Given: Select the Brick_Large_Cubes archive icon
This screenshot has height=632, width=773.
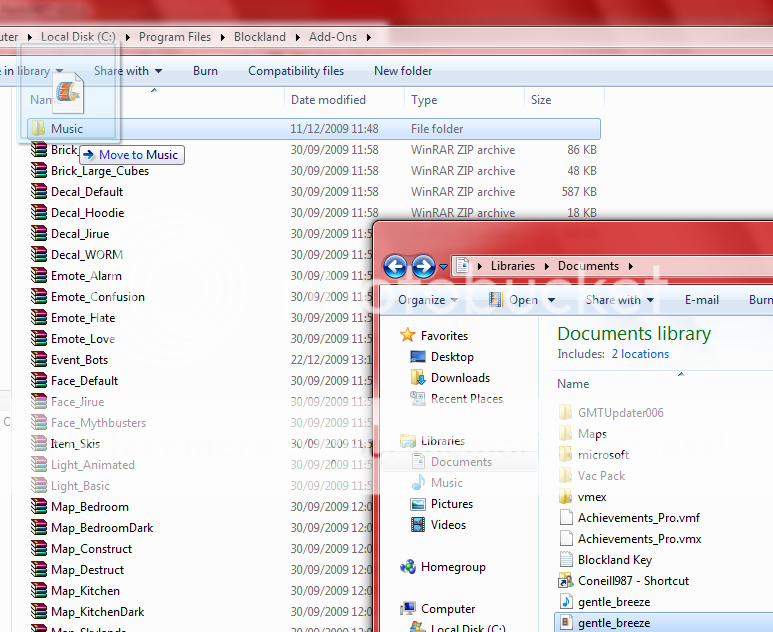Looking at the screenshot, I should tap(38, 171).
